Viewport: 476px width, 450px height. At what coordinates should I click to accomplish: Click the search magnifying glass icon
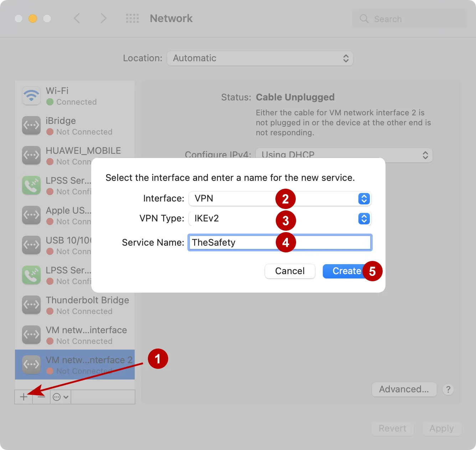click(364, 19)
